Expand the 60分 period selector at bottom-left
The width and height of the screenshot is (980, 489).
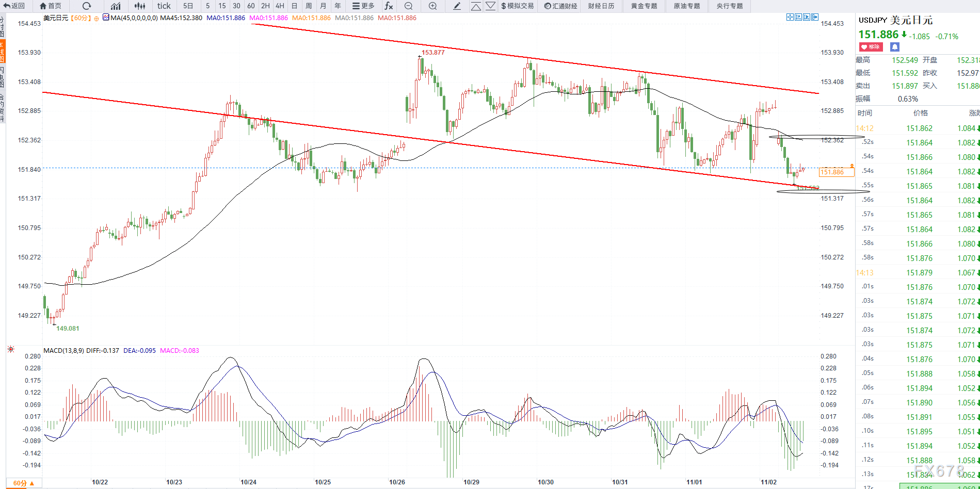tap(24, 483)
